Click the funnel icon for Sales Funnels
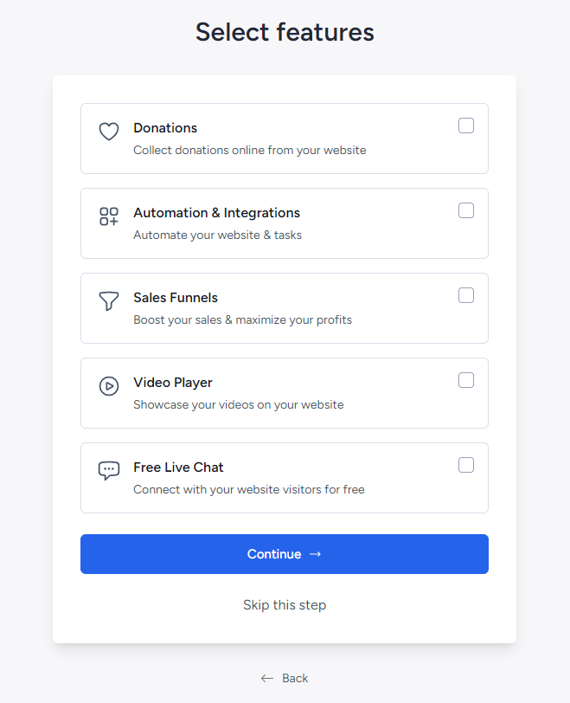This screenshot has height=703, width=570. pyautogui.click(x=109, y=301)
